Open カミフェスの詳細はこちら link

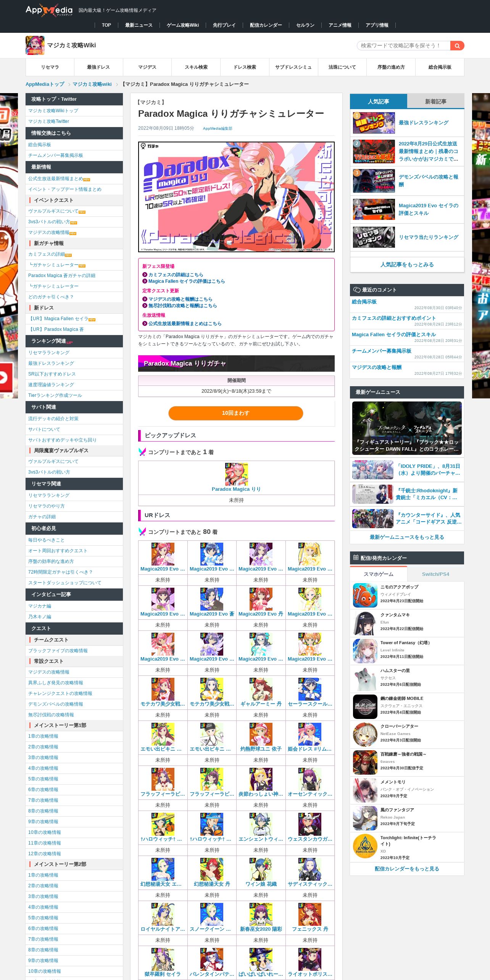point(176,275)
